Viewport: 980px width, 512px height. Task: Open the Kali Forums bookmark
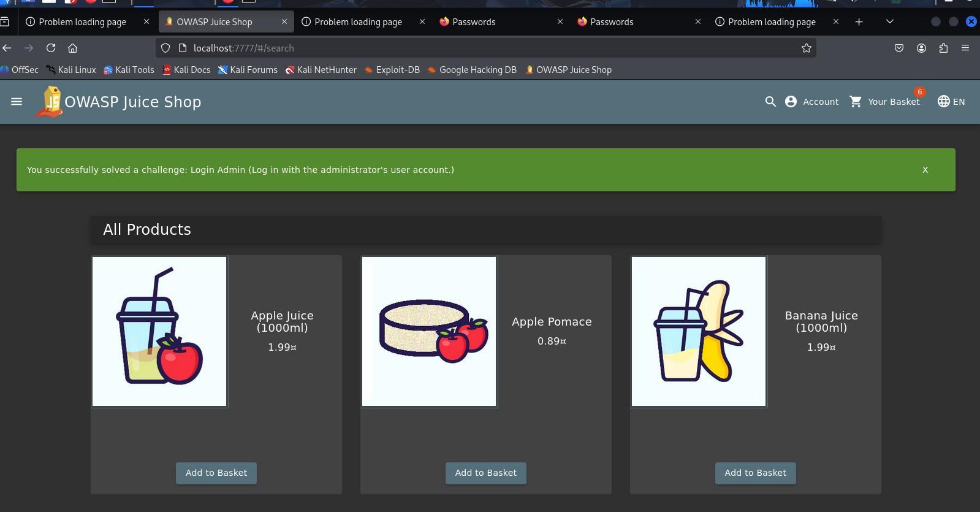(248, 70)
